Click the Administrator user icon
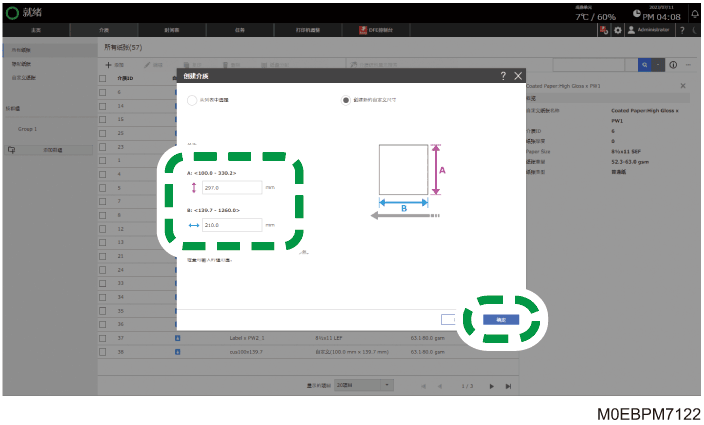The height and width of the screenshot is (425, 704). tap(631, 30)
